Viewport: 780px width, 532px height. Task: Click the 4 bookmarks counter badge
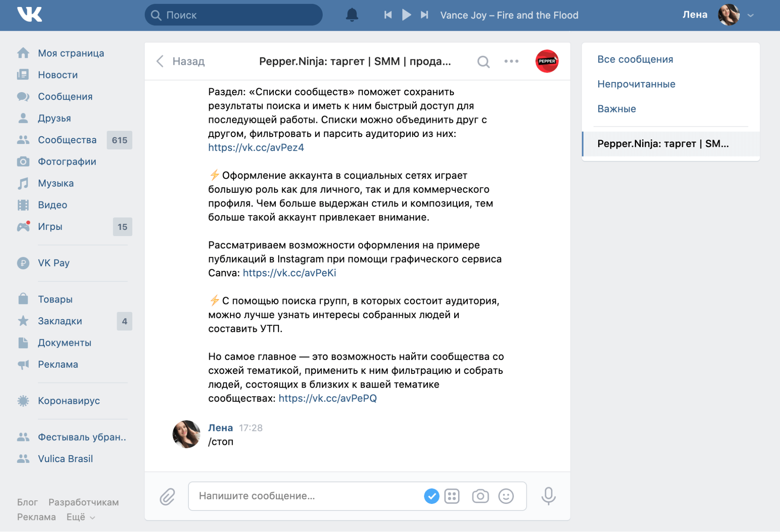point(124,321)
